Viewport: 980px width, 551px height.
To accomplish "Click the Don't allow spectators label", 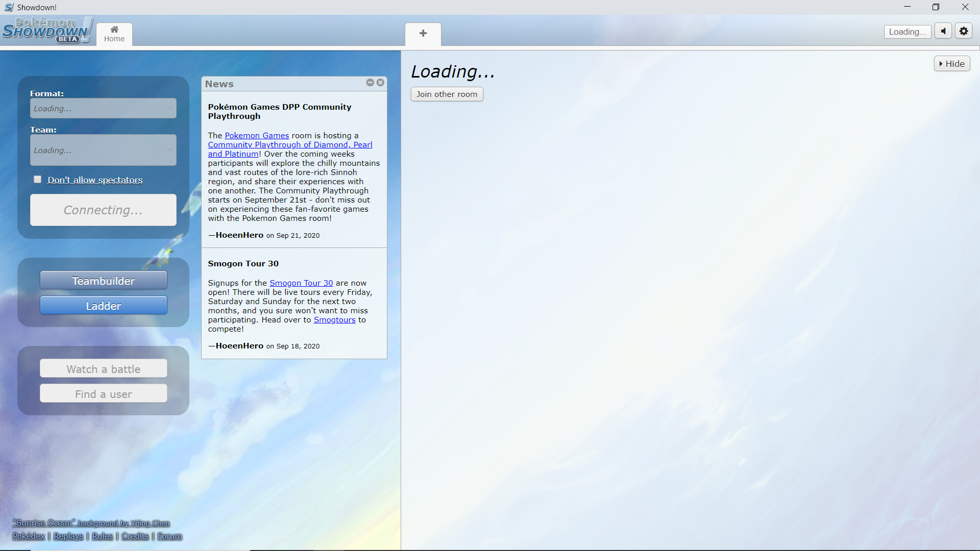I will click(95, 180).
